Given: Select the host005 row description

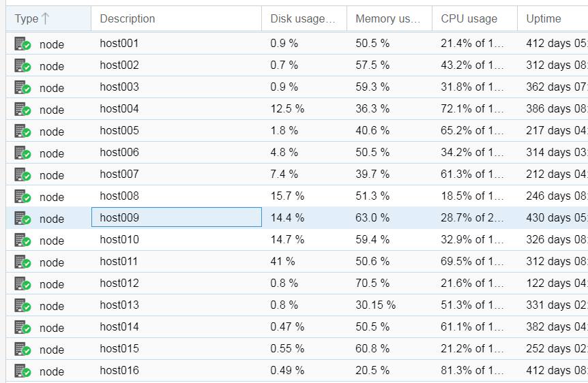Looking at the screenshot, I should click(x=119, y=131).
